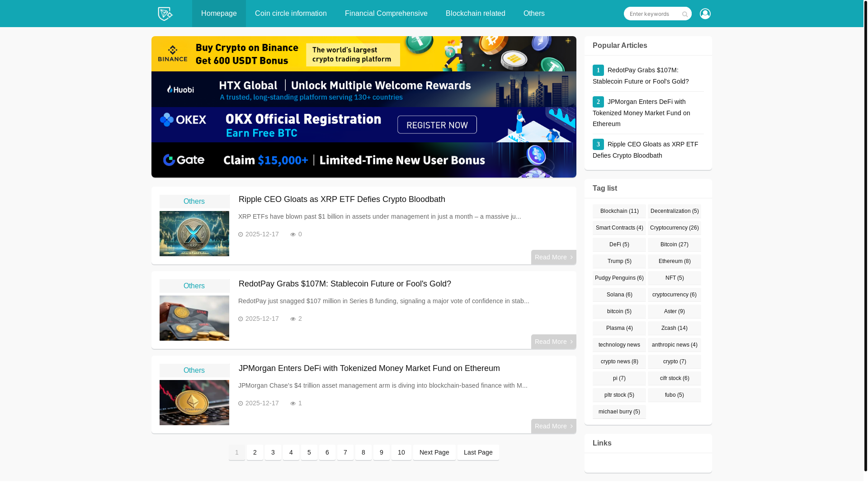This screenshot has height=488, width=868.
Task: Open popular article 2 JPMorgan Enters DeFi
Action: 642,113
